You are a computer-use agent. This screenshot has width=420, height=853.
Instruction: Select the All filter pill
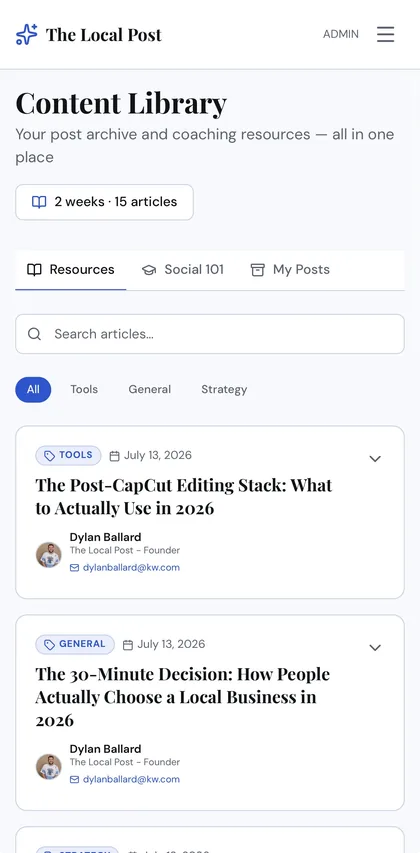coord(33,390)
